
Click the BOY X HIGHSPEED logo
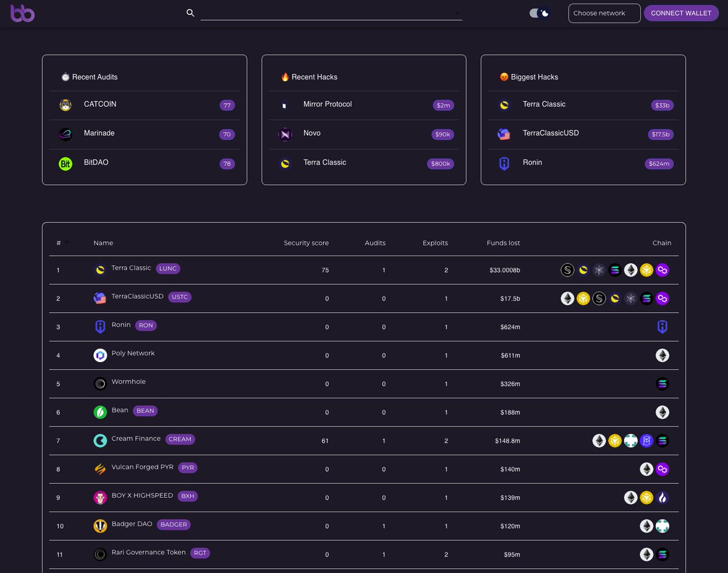click(100, 498)
